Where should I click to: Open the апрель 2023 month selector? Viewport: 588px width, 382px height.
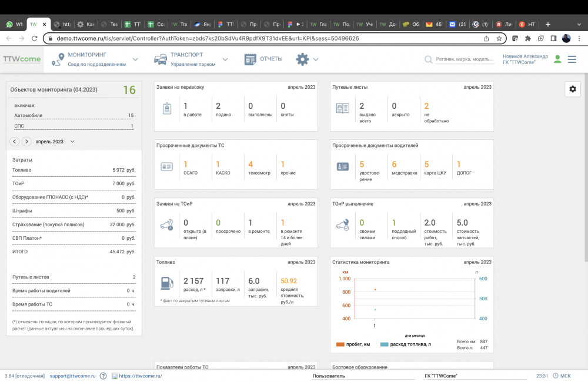tap(55, 142)
